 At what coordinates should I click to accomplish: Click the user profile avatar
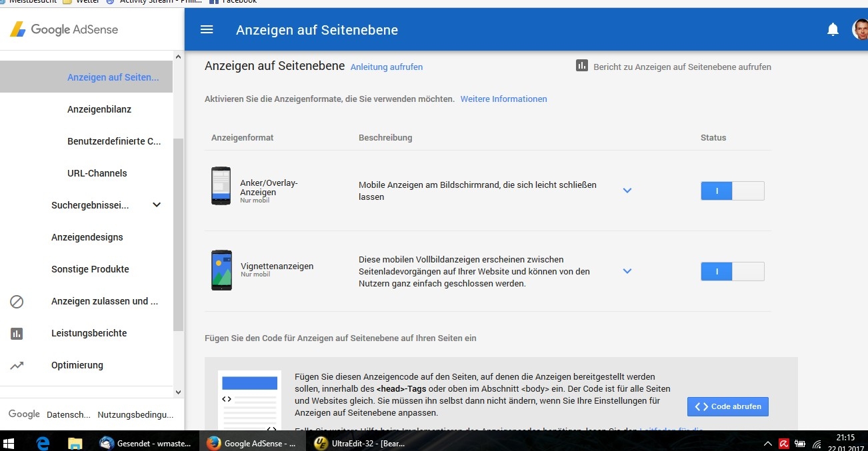click(860, 29)
